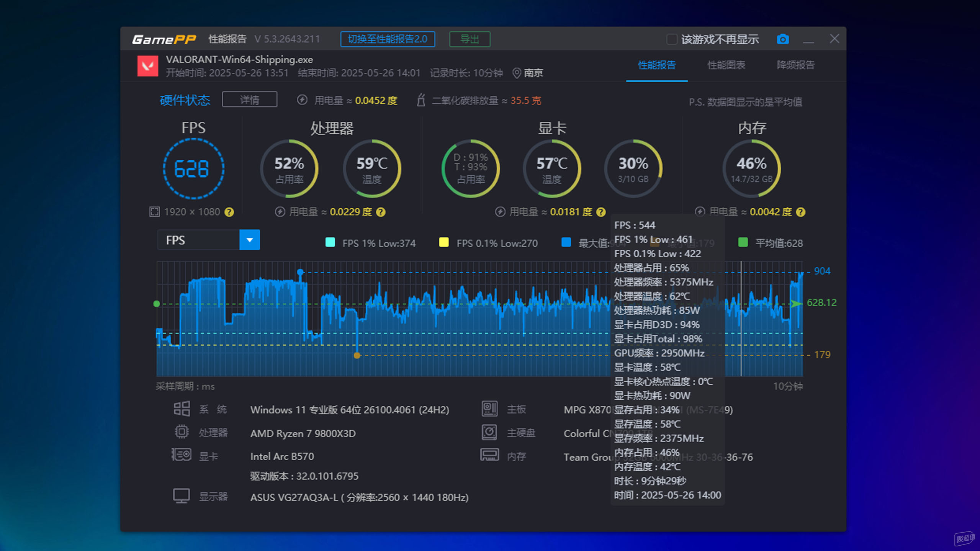
Task: Click the 处理器 chip icon in system info
Action: click(x=182, y=432)
